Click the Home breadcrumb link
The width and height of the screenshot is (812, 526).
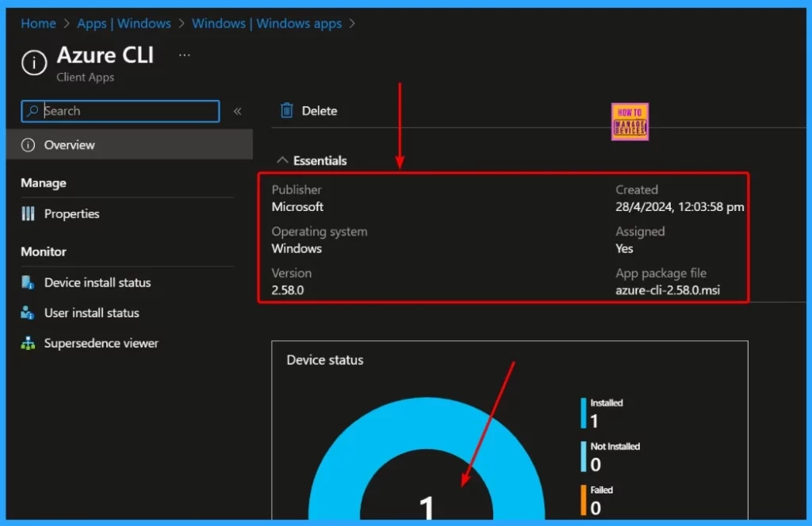(38, 23)
